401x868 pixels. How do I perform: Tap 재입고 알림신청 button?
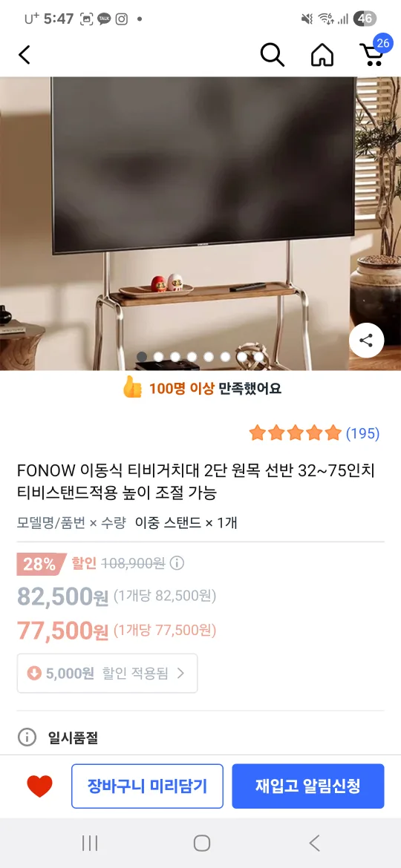pyautogui.click(x=308, y=786)
